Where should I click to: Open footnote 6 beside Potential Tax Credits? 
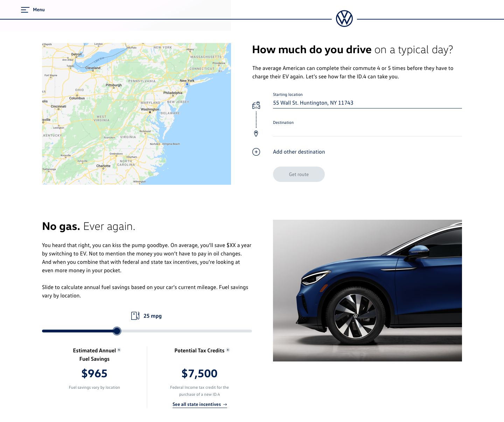coord(228,350)
